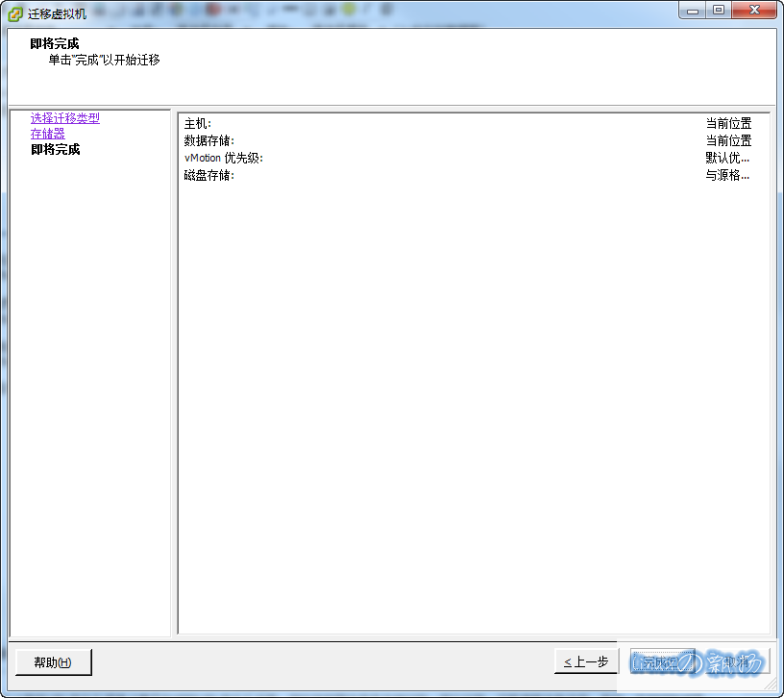Image resolution: width=784 pixels, height=698 pixels.
Task: Close the 迁移虚拟机 wizard window
Action: click(753, 10)
